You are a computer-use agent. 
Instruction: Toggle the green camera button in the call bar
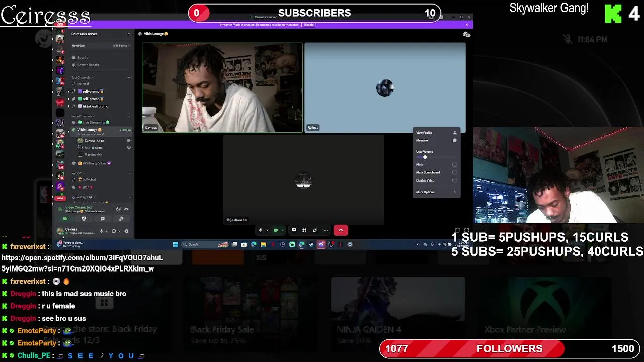coord(275,230)
